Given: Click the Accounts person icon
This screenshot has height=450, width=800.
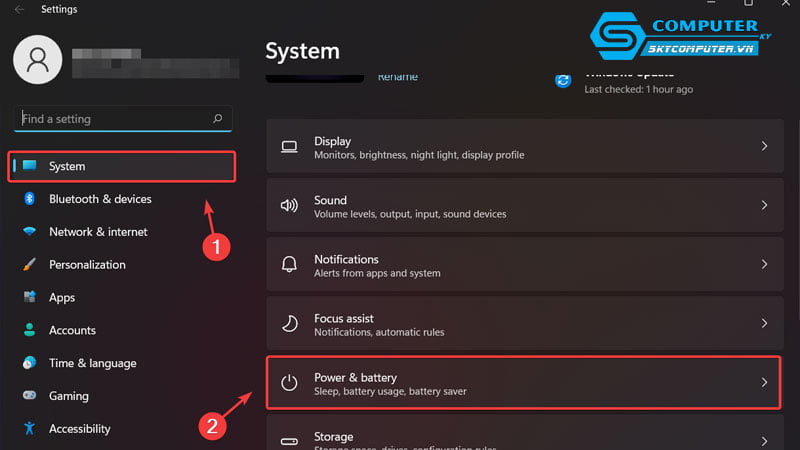Looking at the screenshot, I should [x=30, y=330].
